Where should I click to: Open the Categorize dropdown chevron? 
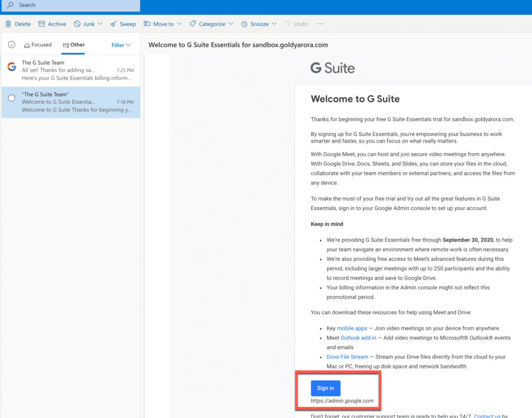pyautogui.click(x=231, y=24)
